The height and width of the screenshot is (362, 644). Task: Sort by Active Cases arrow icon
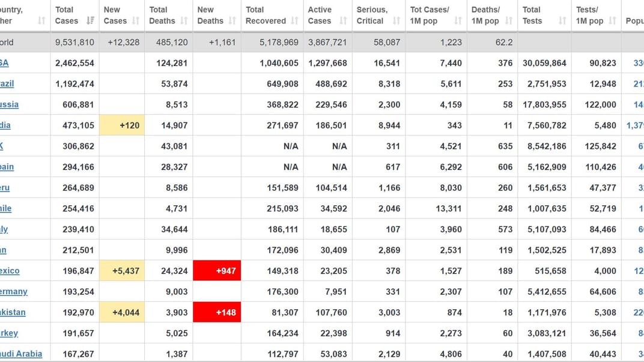[343, 21]
